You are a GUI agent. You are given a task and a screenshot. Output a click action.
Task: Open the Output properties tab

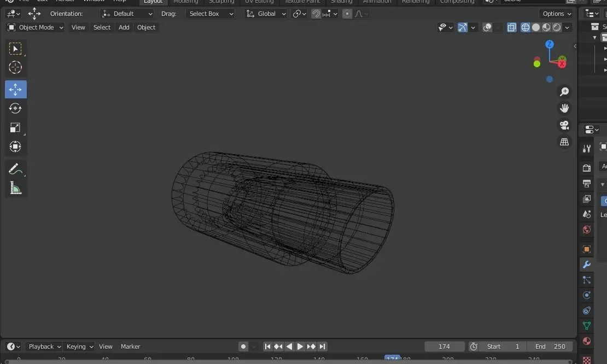coord(587,183)
